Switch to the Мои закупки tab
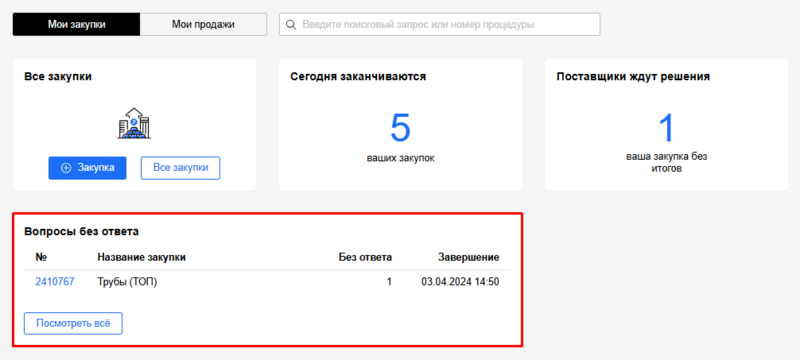The width and height of the screenshot is (800, 360). click(x=77, y=24)
